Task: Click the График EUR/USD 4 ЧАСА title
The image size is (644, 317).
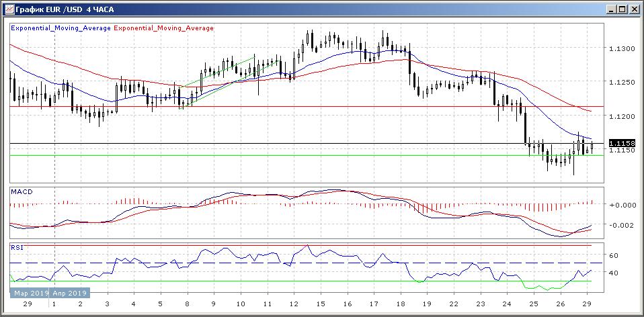Action: pos(65,9)
